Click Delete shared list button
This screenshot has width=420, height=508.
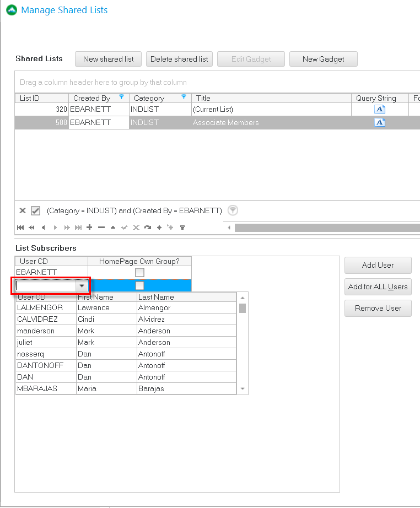pyautogui.click(x=179, y=59)
